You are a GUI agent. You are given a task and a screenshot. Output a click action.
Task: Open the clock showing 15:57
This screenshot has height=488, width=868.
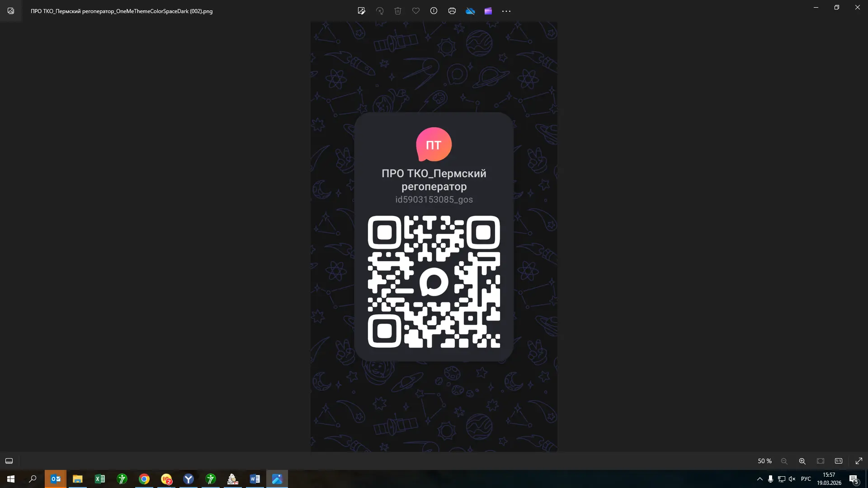(829, 479)
